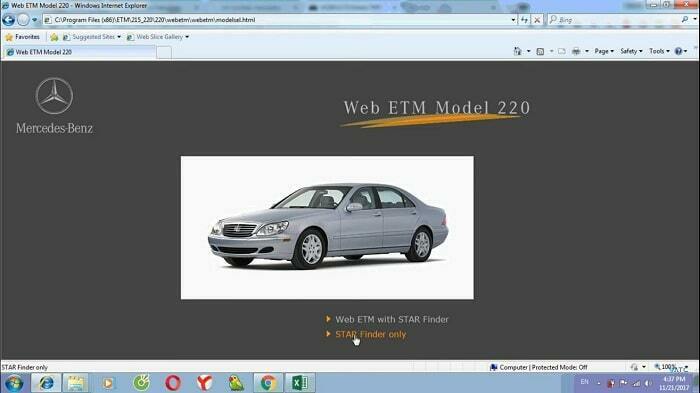Click the network signal tray icon
The image size is (700, 393).
pos(637,383)
